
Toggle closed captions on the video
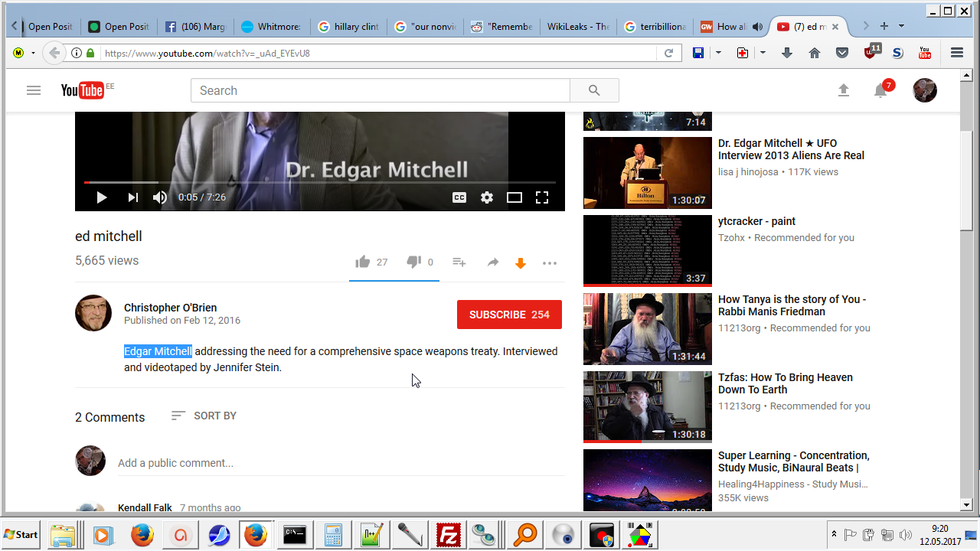459,197
